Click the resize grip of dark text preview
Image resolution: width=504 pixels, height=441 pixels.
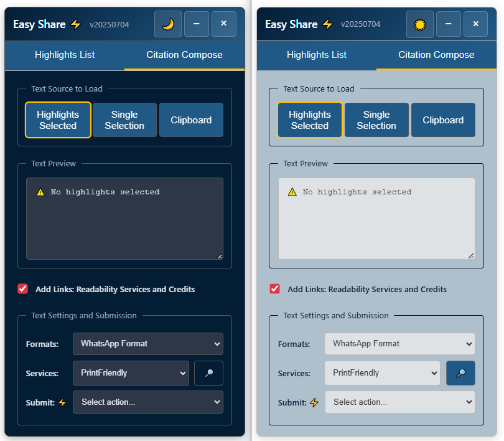point(220,257)
